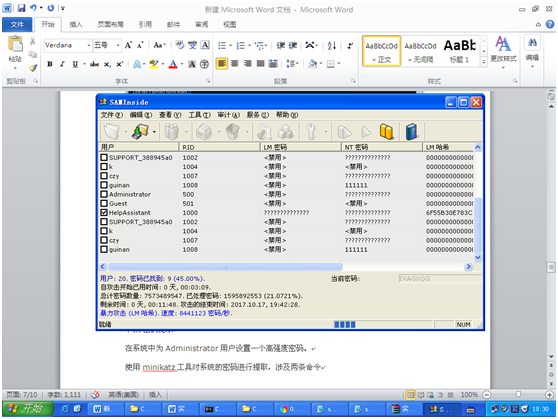Click the RID column header

pyautogui.click(x=219, y=147)
